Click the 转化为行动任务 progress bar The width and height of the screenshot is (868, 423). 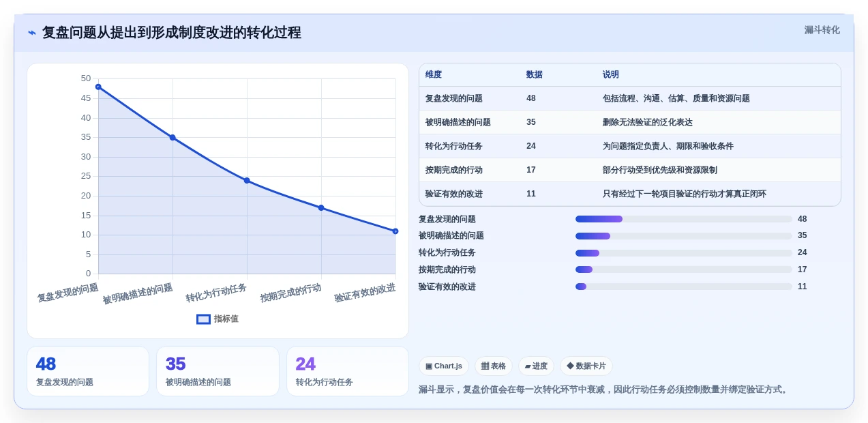tap(683, 253)
